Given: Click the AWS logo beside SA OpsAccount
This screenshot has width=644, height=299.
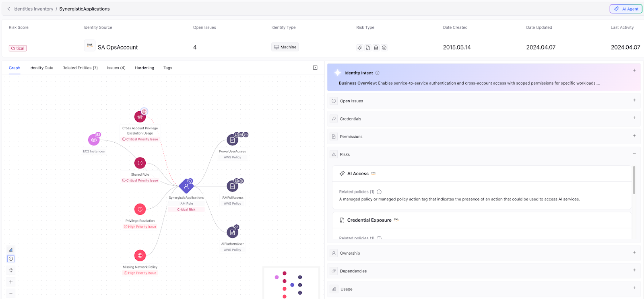Looking at the screenshot, I should pos(89,46).
